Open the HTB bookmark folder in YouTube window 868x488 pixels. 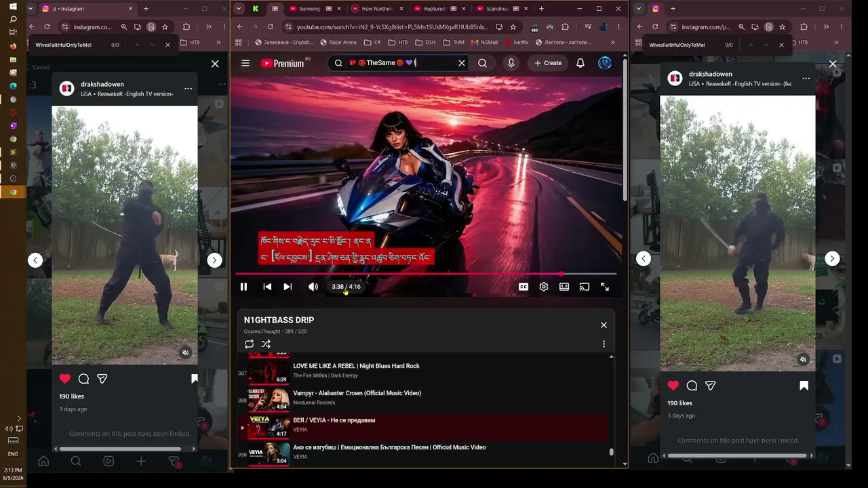click(399, 42)
